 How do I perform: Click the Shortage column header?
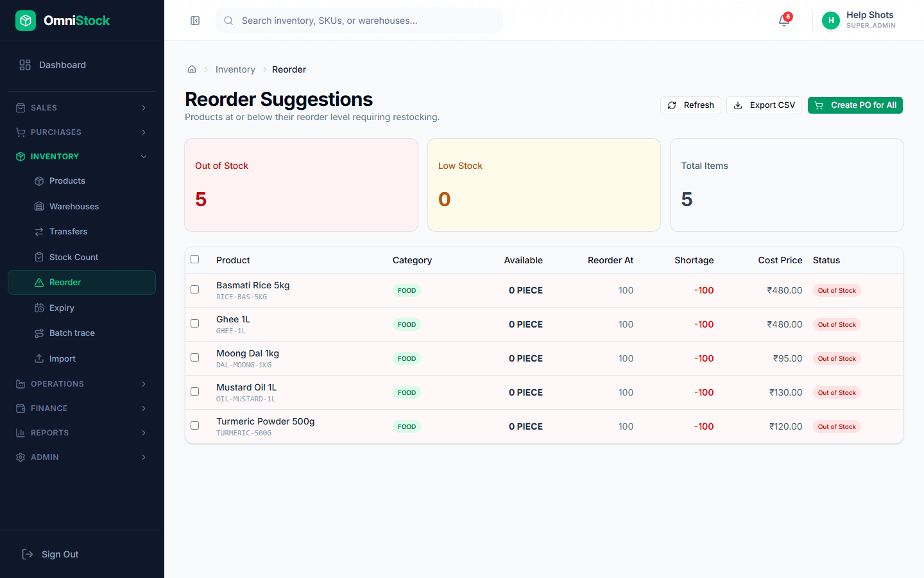pos(694,260)
